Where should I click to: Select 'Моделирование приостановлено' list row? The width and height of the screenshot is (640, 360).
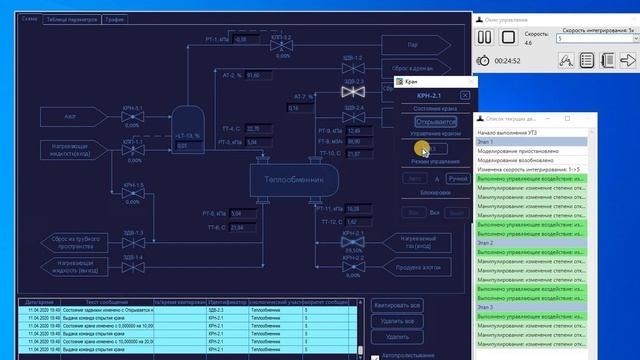[531, 151]
